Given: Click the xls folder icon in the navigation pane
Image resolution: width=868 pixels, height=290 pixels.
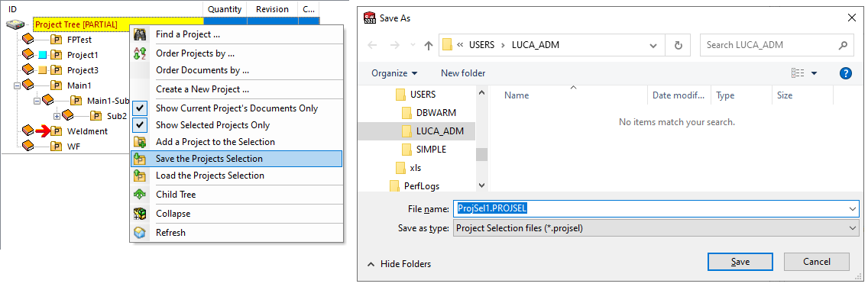Looking at the screenshot, I should [x=401, y=168].
